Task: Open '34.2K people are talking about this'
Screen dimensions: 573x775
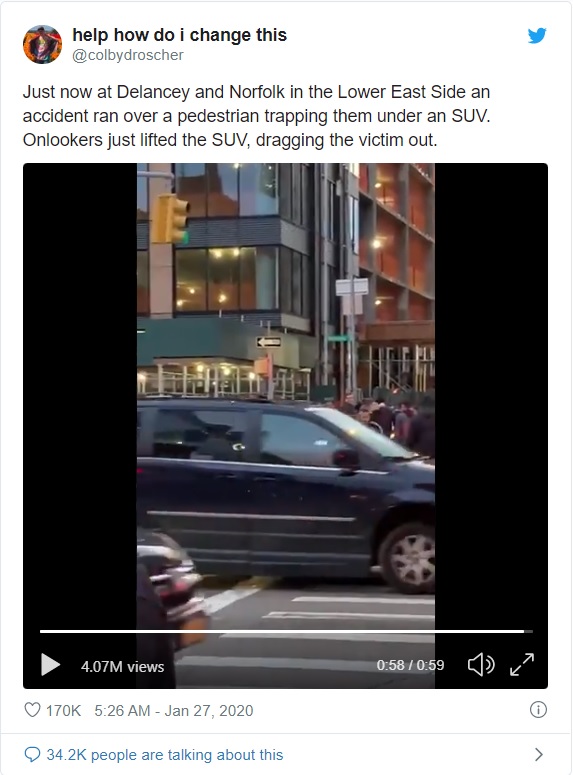Action: (x=165, y=755)
